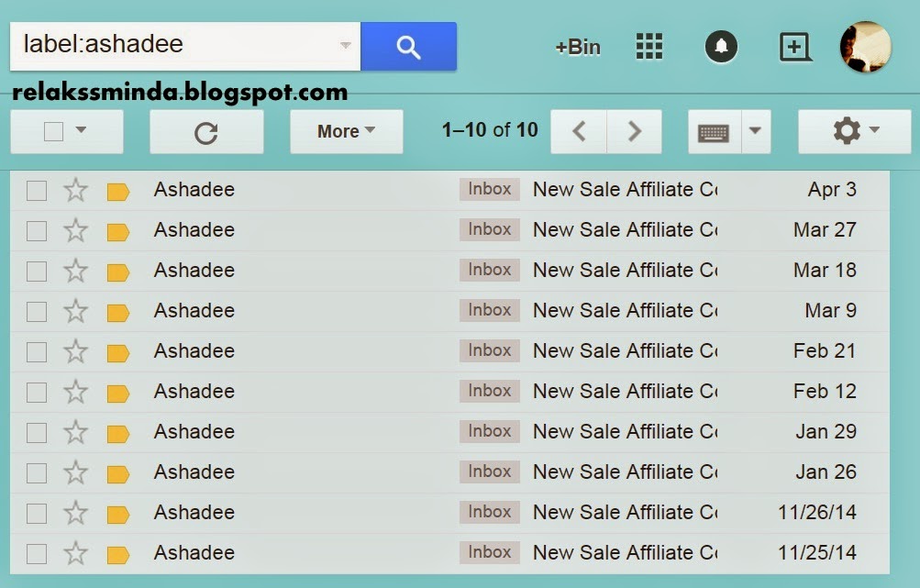Click importance marker on Feb 21 email
This screenshot has height=588, width=920.
pos(118,353)
